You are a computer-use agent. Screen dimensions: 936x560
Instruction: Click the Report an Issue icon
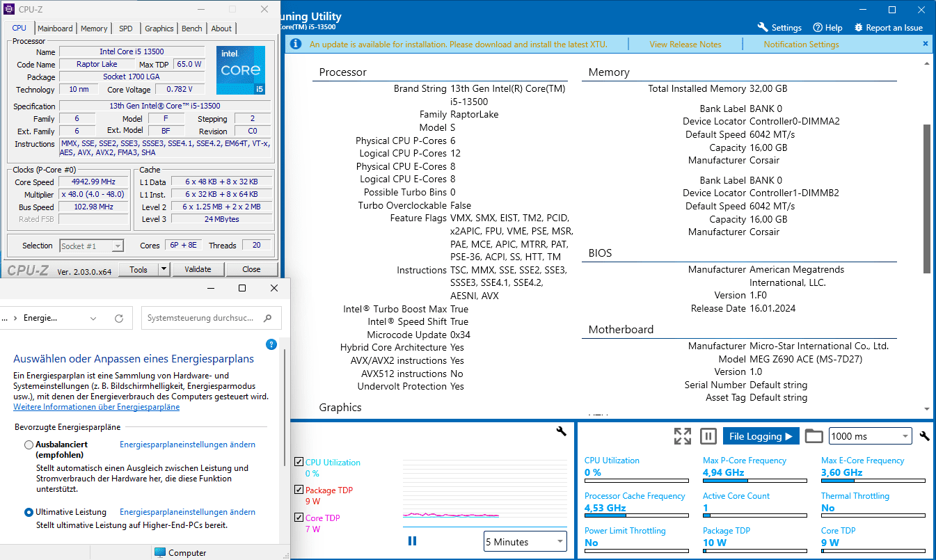[x=857, y=28]
